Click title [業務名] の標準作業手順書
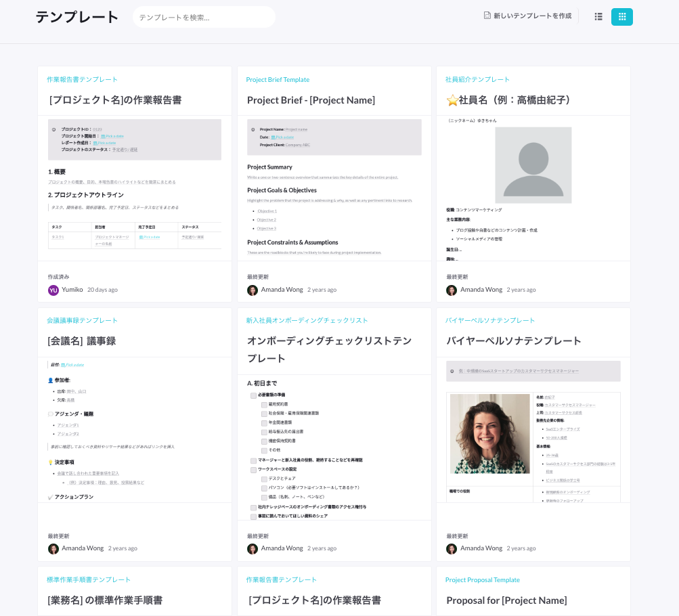This screenshot has width=679, height=616. [105, 600]
